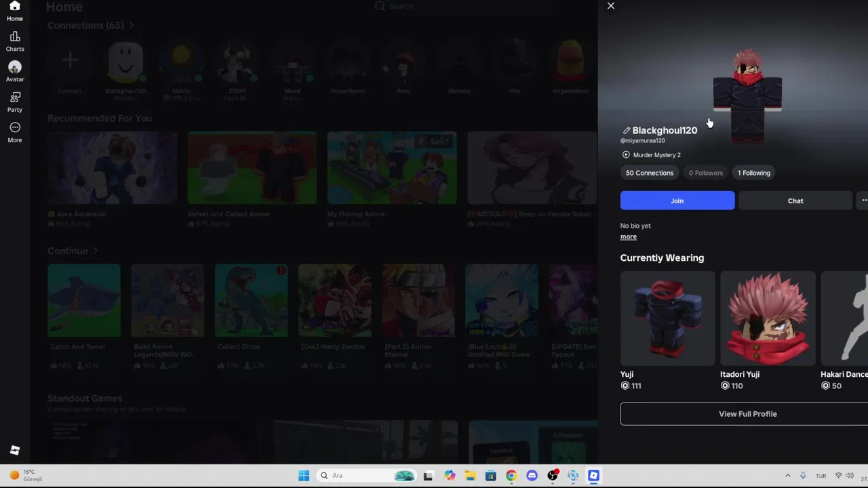
Task: Open the Wi-Fi network tray icon
Action: (838, 476)
